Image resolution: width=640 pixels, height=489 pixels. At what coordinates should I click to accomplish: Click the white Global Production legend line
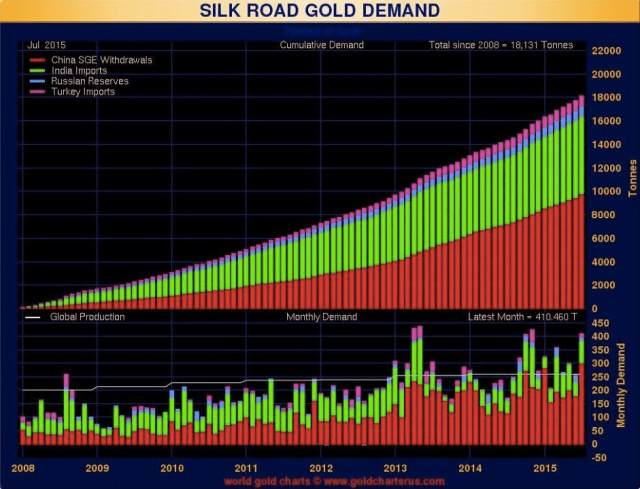click(32, 317)
